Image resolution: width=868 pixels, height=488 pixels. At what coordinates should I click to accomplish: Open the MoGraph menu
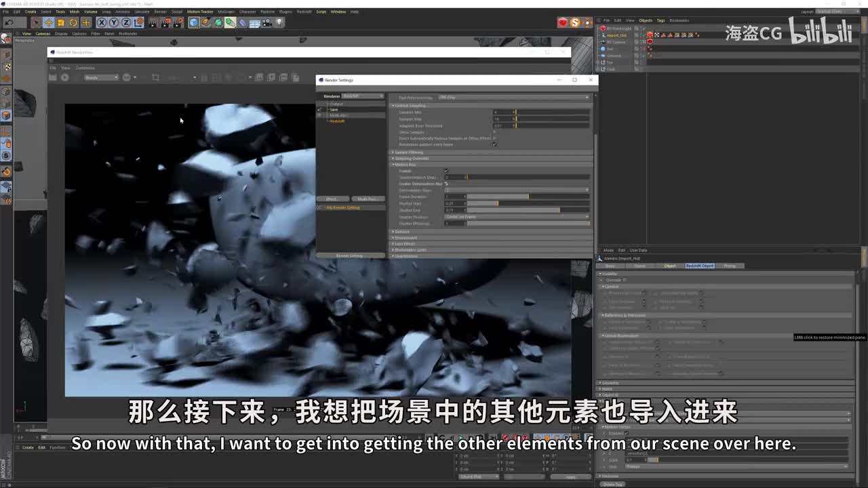(226, 12)
